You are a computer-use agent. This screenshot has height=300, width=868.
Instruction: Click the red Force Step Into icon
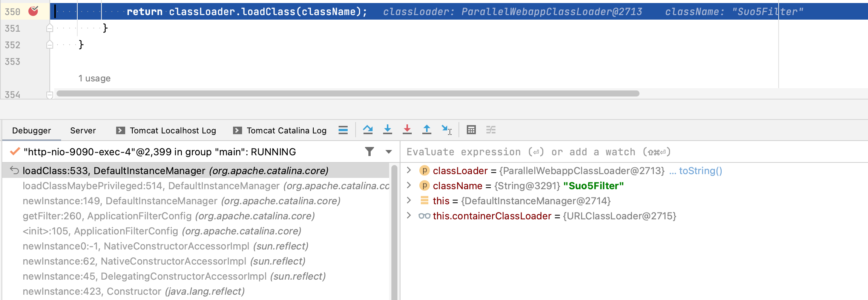(x=407, y=130)
